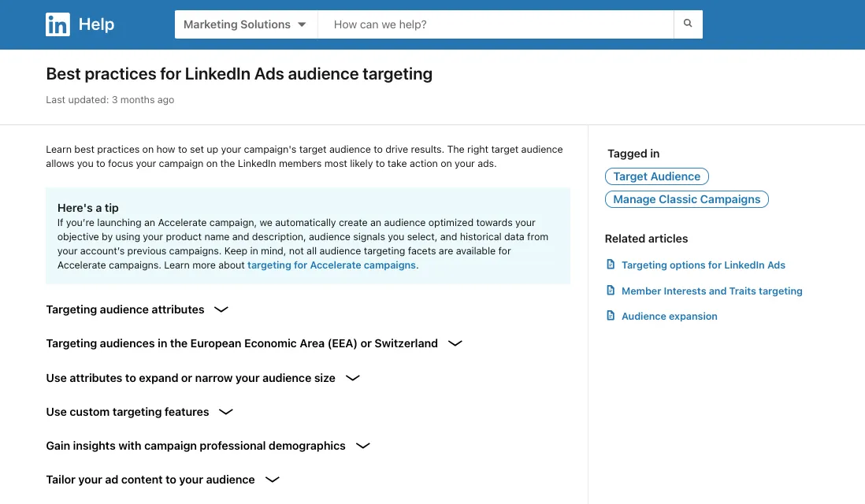Expand the Use custom targeting features section

tap(226, 412)
